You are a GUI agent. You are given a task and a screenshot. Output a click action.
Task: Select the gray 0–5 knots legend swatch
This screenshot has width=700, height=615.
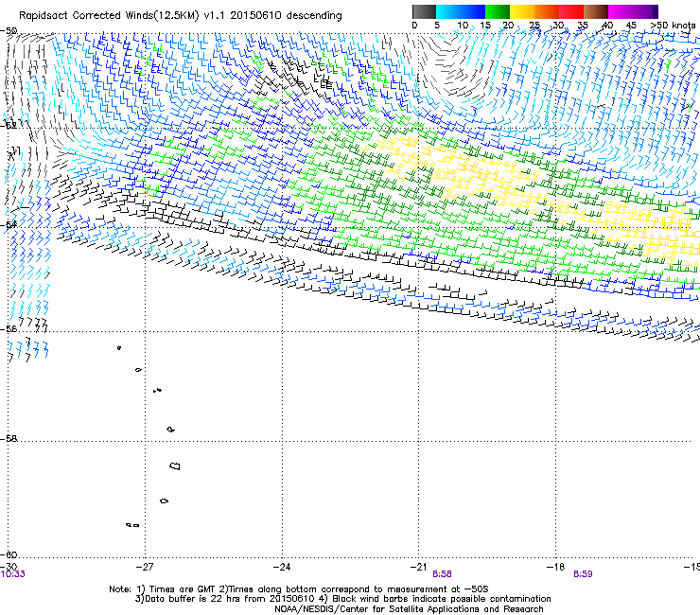(x=424, y=11)
